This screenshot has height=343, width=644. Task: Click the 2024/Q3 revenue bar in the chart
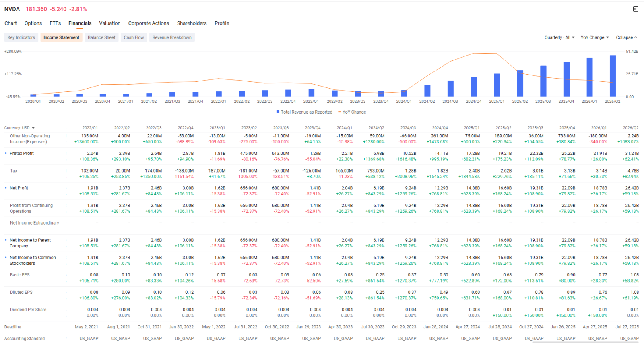(450, 89)
